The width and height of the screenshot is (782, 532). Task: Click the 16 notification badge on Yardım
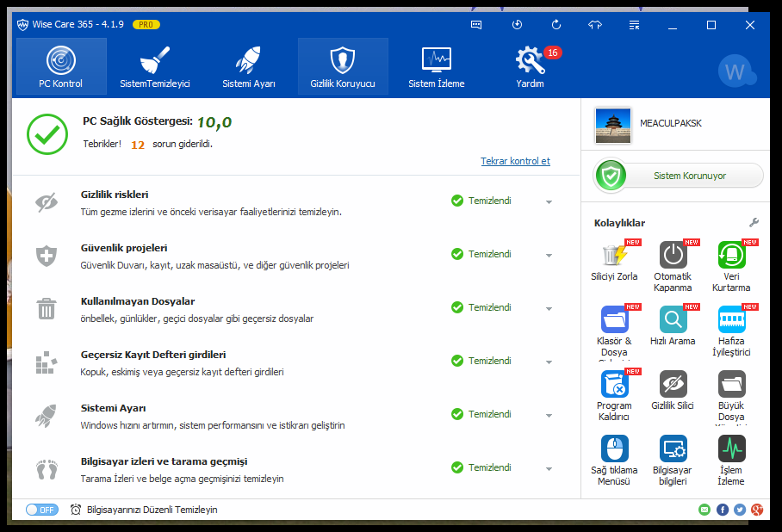[553, 53]
